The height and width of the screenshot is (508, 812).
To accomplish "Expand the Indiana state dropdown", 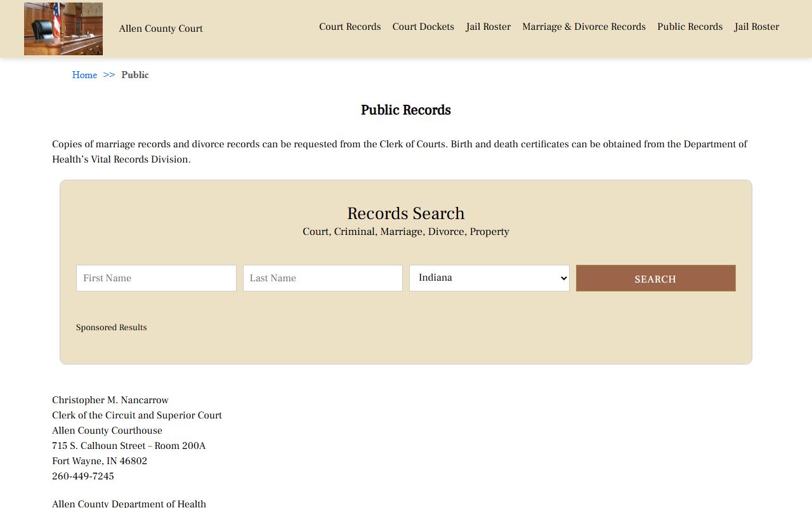I will (489, 278).
